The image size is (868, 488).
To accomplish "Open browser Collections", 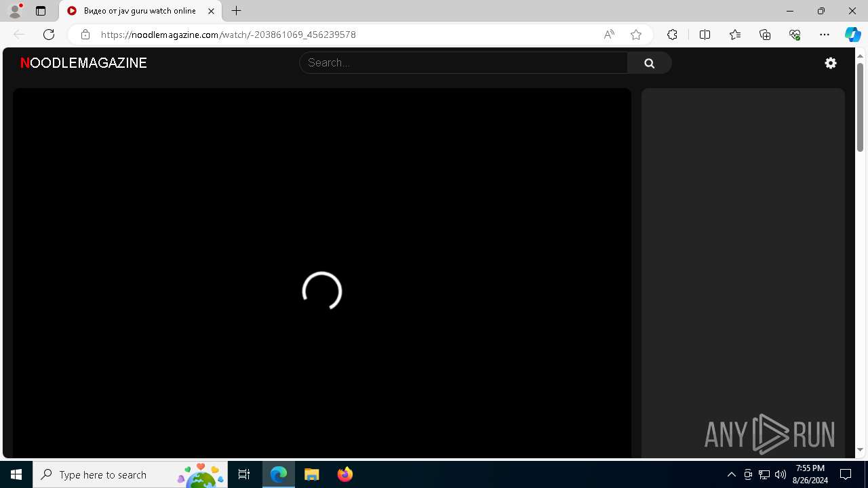I will point(765,35).
